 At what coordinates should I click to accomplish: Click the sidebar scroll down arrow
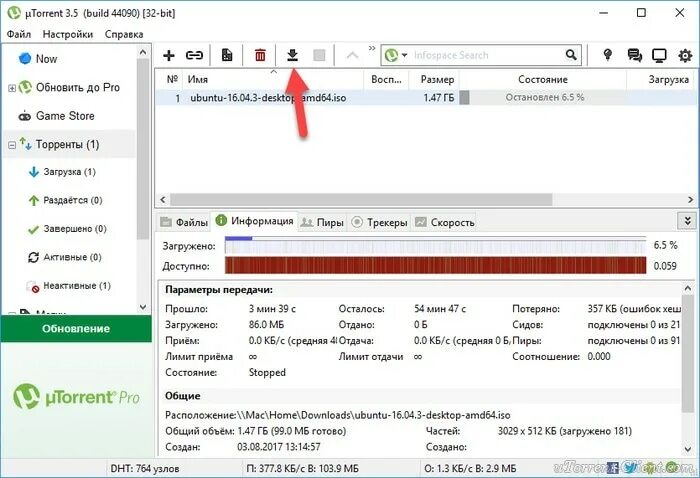point(143,307)
